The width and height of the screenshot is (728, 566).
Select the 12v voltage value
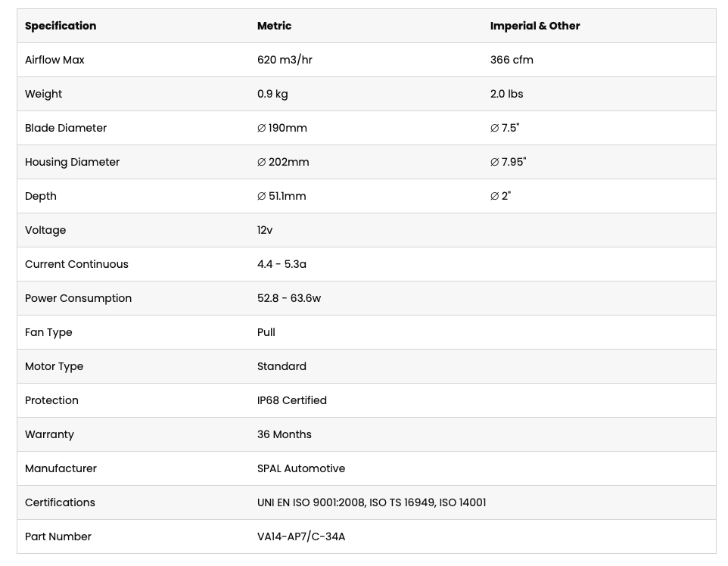(265, 230)
